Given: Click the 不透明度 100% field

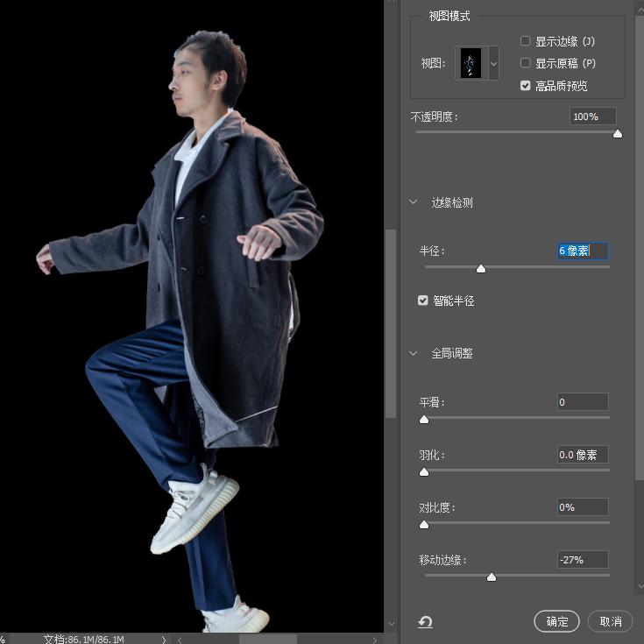Looking at the screenshot, I should (592, 117).
